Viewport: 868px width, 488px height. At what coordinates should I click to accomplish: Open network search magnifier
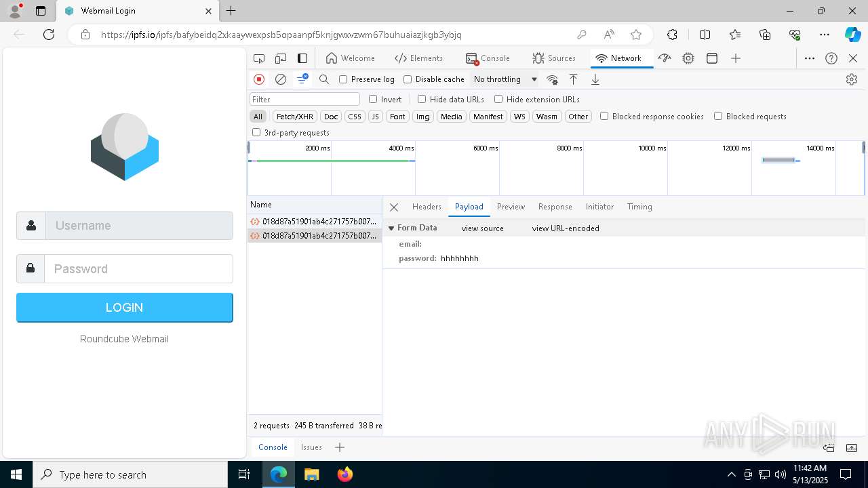coord(324,79)
